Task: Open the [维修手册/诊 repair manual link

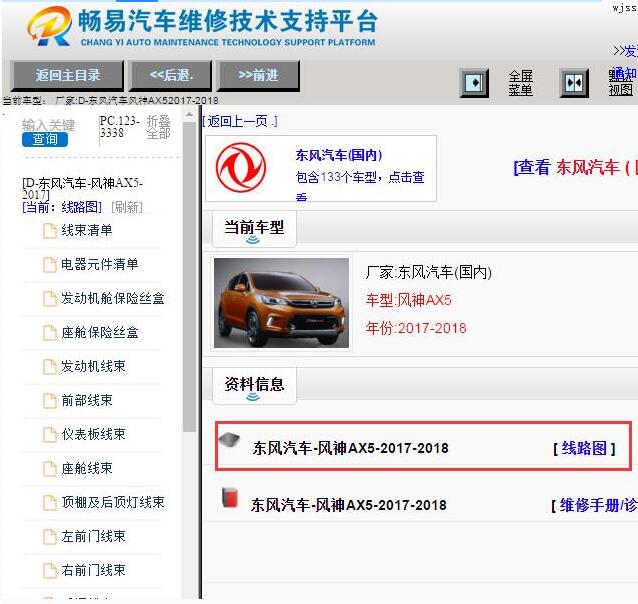Action: (594, 506)
